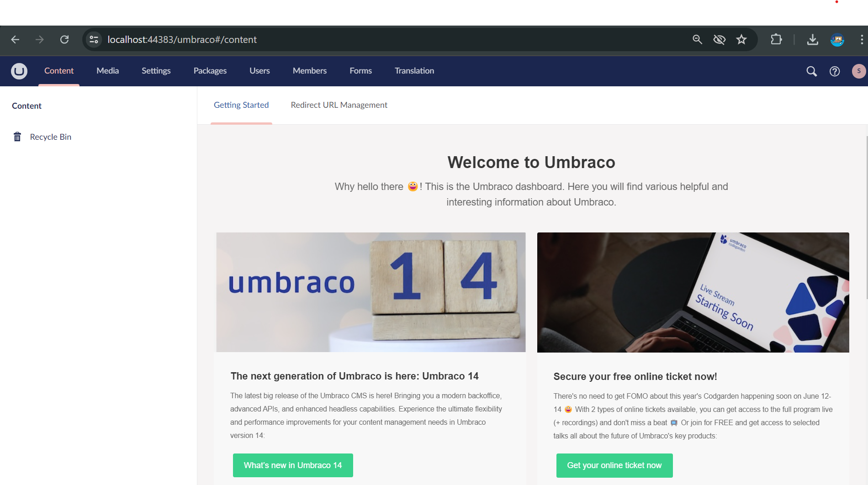Click the Content tree header
Image resolution: width=868 pixels, height=485 pixels.
[26, 106]
